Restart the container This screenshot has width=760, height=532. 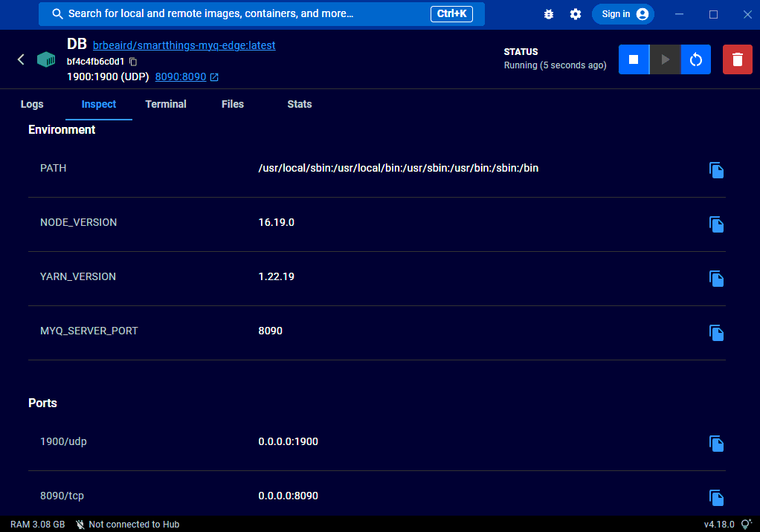695,59
